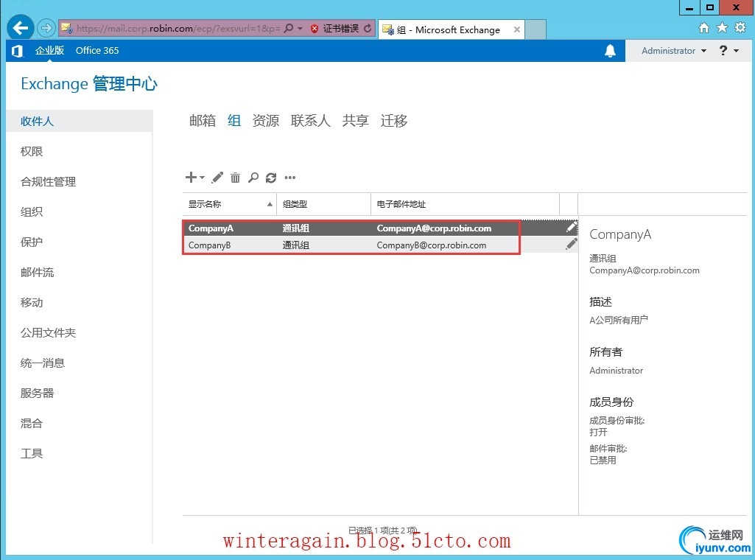The width and height of the screenshot is (755, 560).
Task: Click the edit pencil icon in the toolbar
Action: tap(217, 177)
